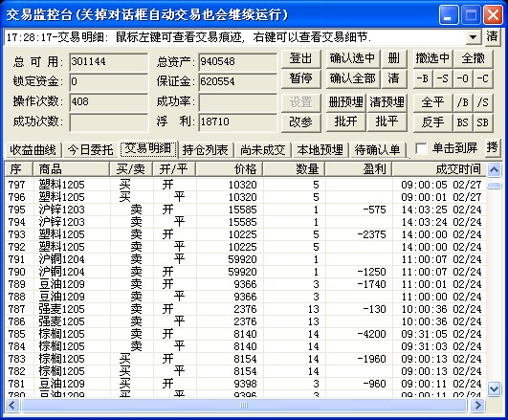Select the 交易明细 tab
508x420 pixels.
pyautogui.click(x=148, y=148)
